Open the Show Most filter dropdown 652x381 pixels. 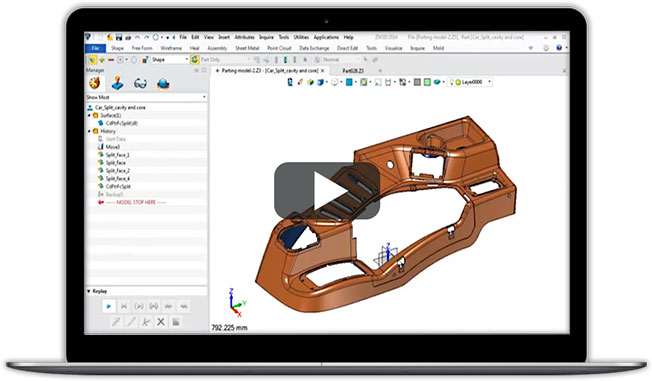tap(146, 97)
